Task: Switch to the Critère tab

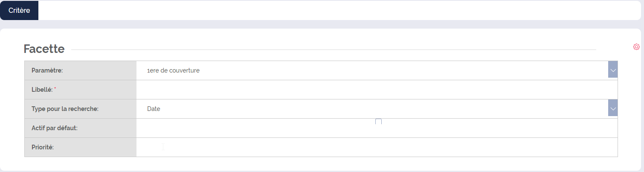Action: (19, 11)
